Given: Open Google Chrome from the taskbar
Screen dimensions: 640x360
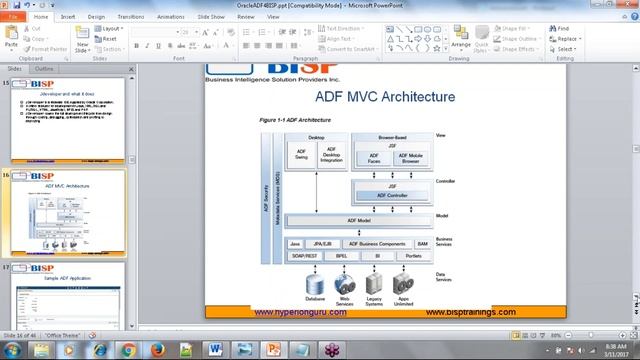Looking at the screenshot, I should pyautogui.click(x=128, y=350).
